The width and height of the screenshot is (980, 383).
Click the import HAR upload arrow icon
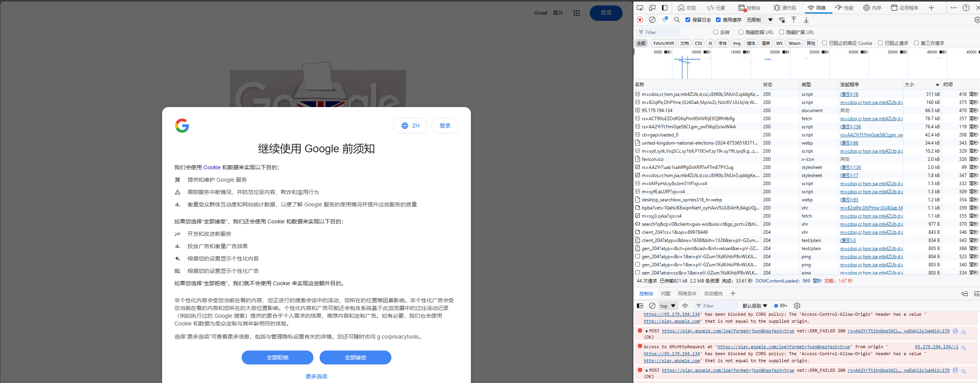point(794,20)
